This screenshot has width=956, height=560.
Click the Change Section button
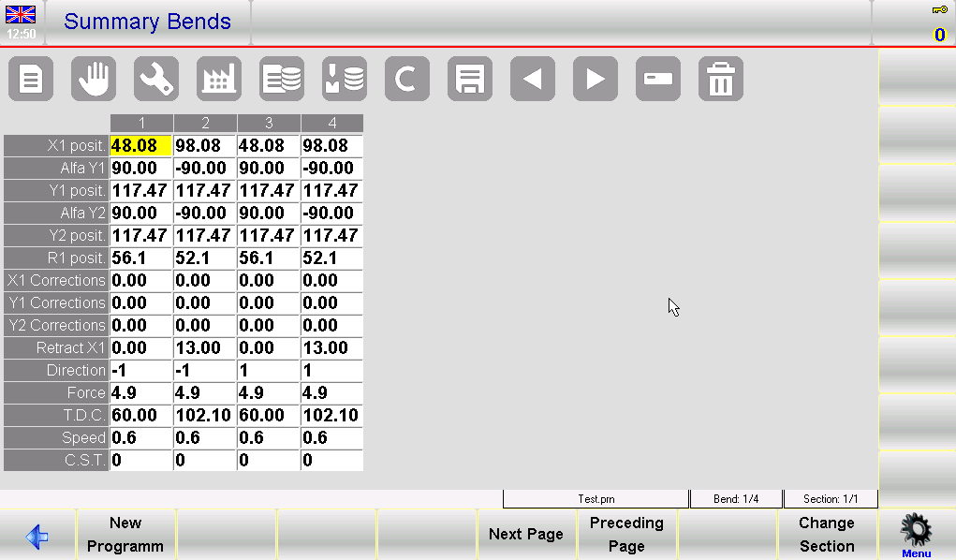[828, 535]
